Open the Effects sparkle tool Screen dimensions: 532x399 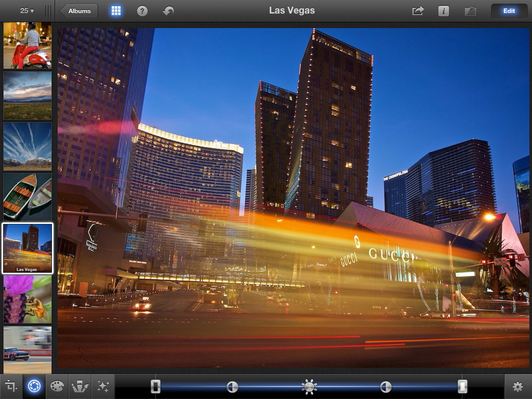(103, 387)
